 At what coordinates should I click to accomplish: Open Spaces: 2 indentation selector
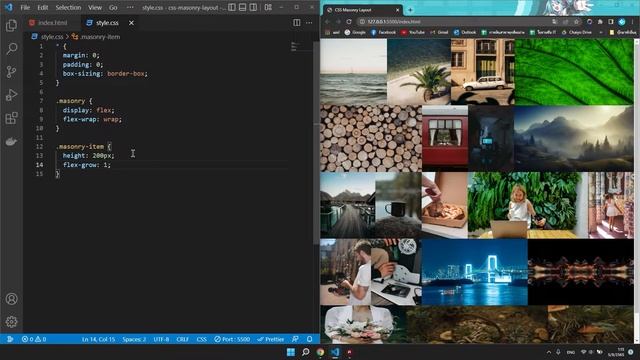point(134,339)
